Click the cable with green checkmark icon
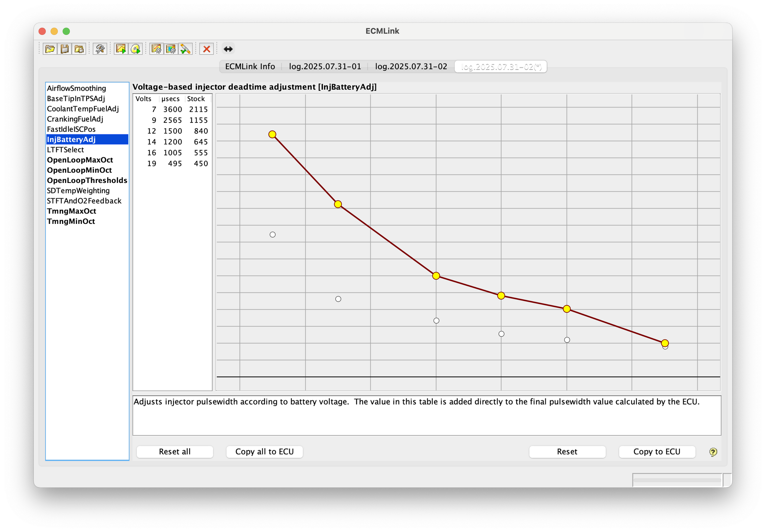The width and height of the screenshot is (766, 532). pyautogui.click(x=185, y=49)
